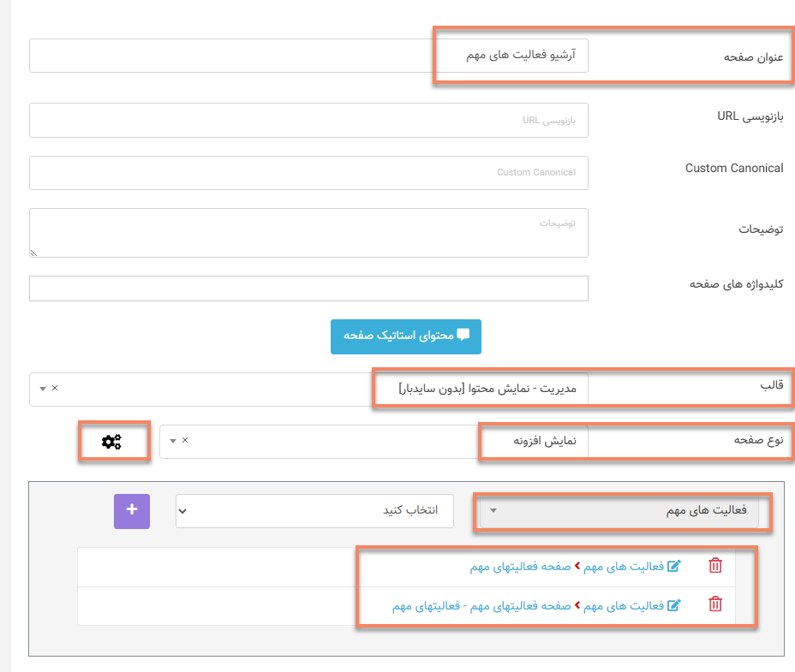
Task: Click the purple plus add button
Action: (131, 510)
